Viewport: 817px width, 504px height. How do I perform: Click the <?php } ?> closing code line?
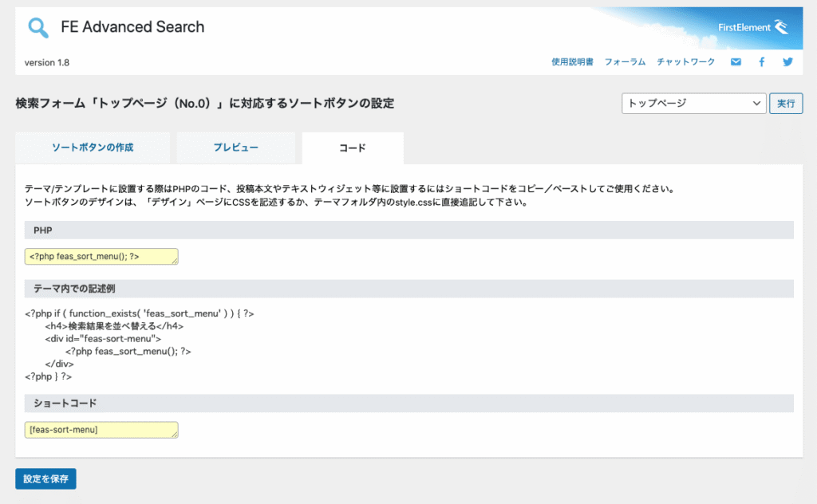point(48,376)
